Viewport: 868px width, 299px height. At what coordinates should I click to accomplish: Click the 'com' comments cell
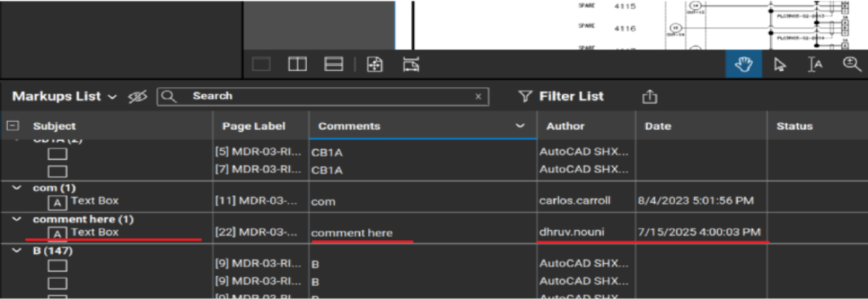coord(322,202)
